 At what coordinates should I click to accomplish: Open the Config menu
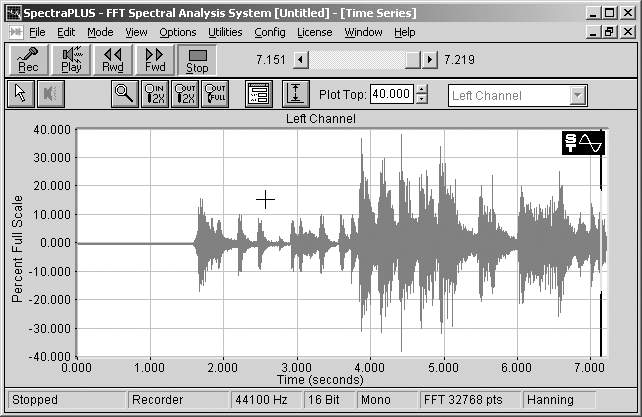pos(270,32)
